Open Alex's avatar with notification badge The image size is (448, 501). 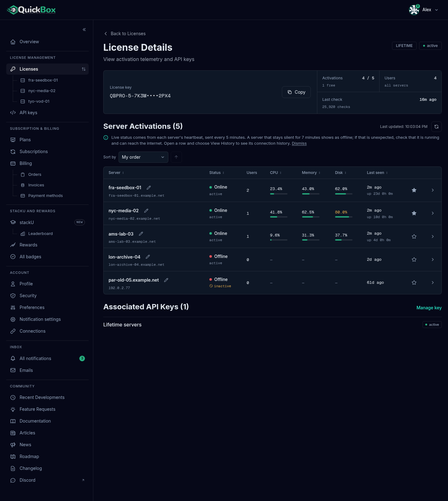click(x=414, y=10)
